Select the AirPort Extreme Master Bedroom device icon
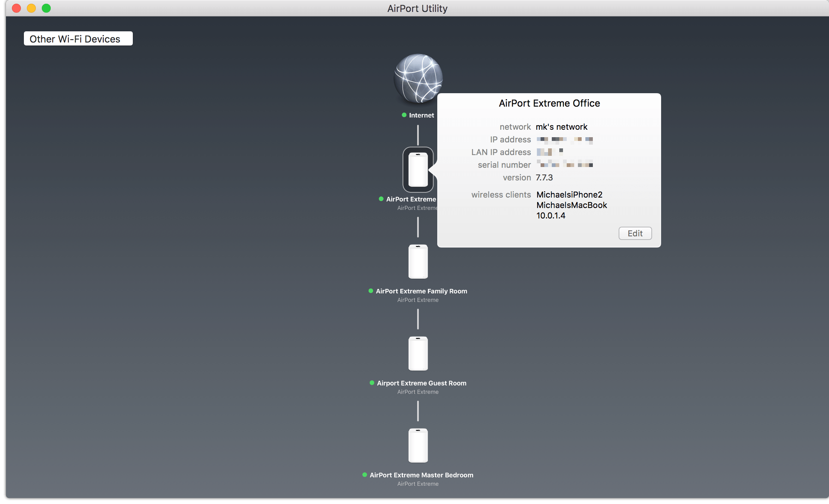The image size is (829, 504). pyautogui.click(x=418, y=445)
